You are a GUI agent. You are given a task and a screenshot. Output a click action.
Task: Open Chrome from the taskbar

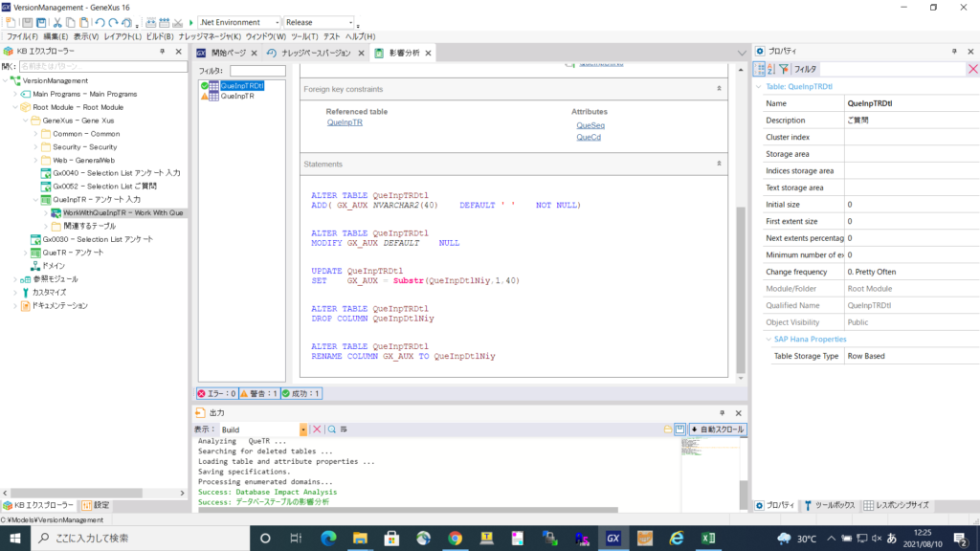(455, 538)
